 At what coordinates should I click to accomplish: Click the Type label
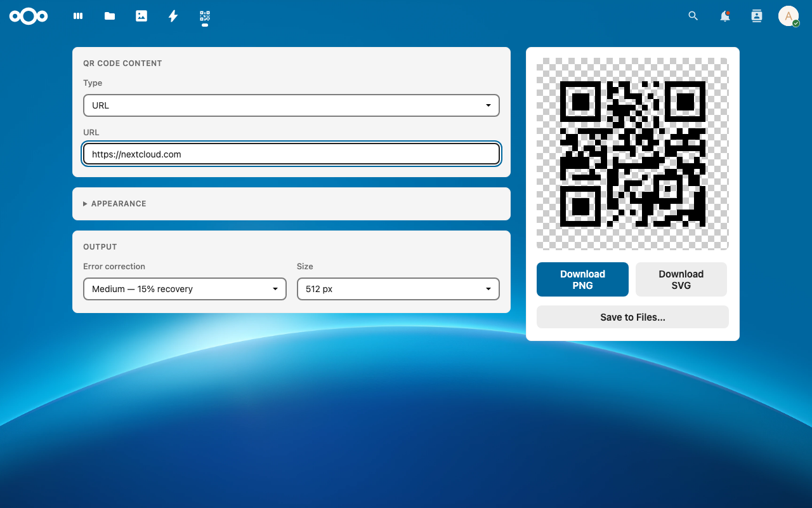pos(93,83)
